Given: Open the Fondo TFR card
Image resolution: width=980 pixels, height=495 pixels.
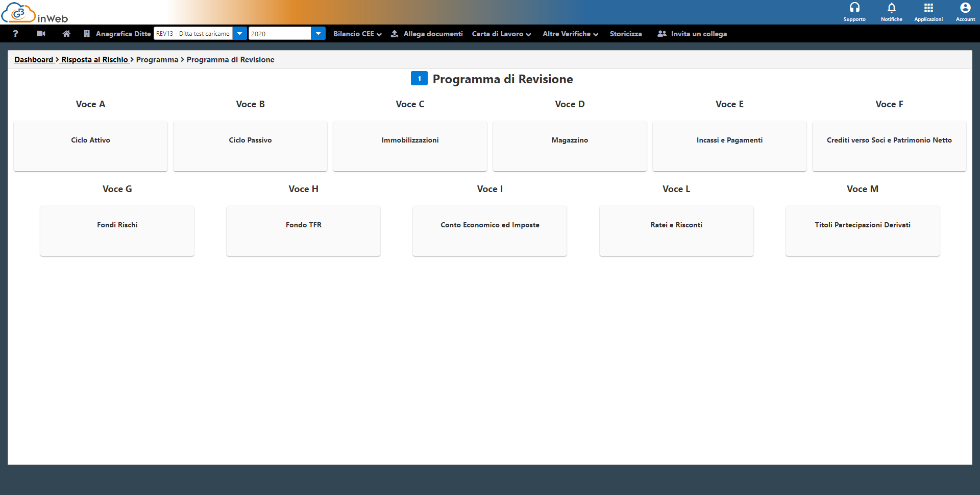Looking at the screenshot, I should click(303, 230).
